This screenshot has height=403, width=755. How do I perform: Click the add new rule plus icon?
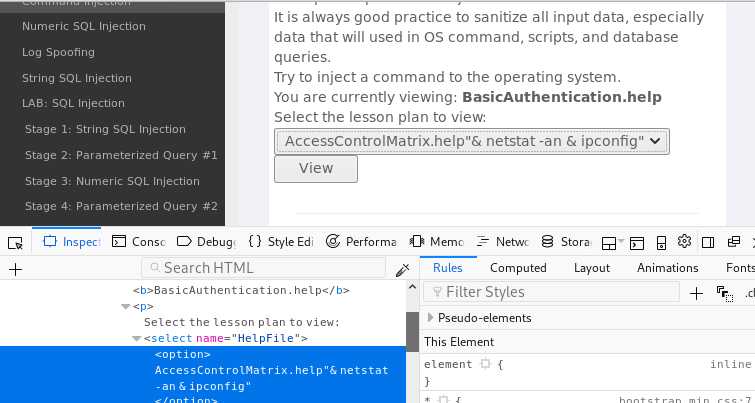tap(696, 293)
